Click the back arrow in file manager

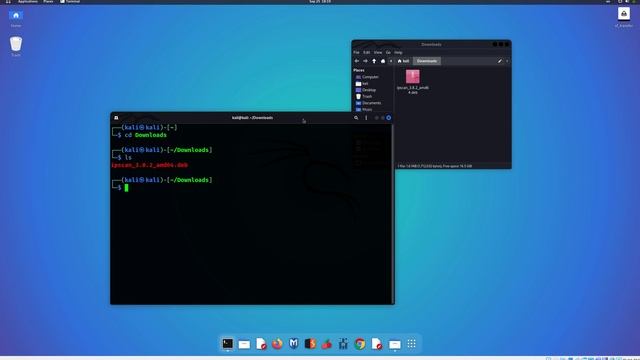point(357,61)
